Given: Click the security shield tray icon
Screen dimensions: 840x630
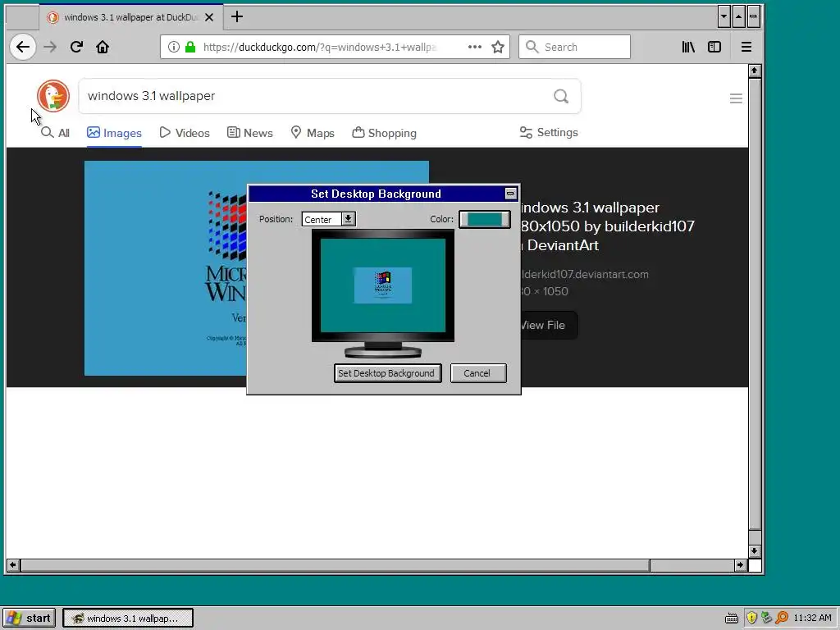Looking at the screenshot, I should [x=751, y=618].
